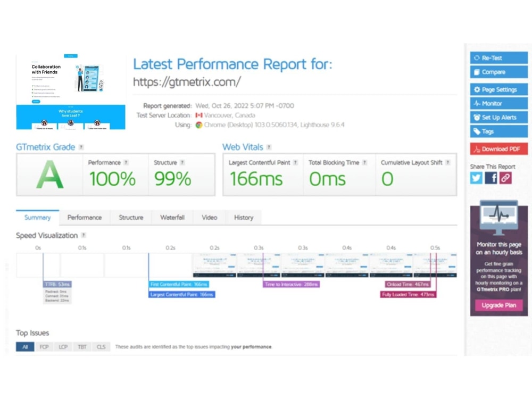Switch to the Structure tab
Image resolution: width=532 pixels, height=399 pixels.
[131, 218]
